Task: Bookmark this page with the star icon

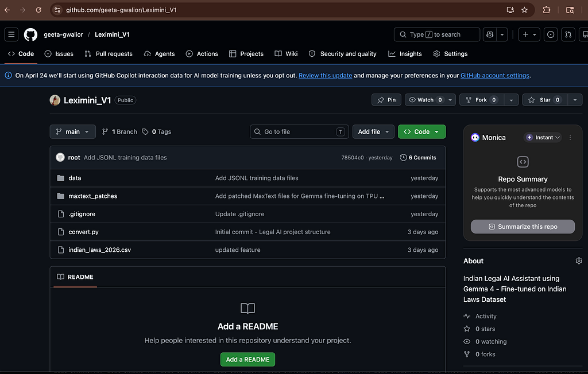Action: coord(524,10)
